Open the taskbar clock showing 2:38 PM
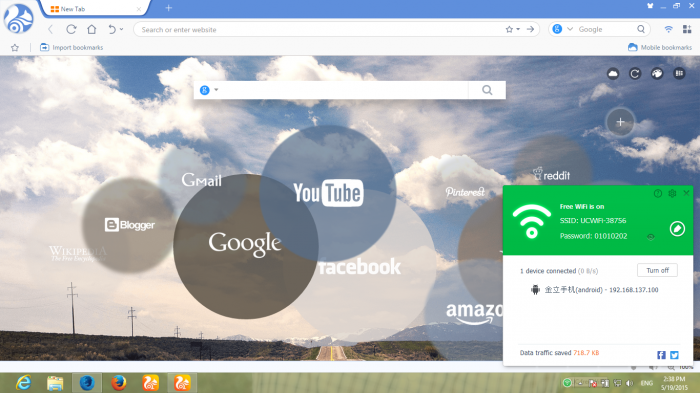This screenshot has width=700, height=393. click(674, 383)
